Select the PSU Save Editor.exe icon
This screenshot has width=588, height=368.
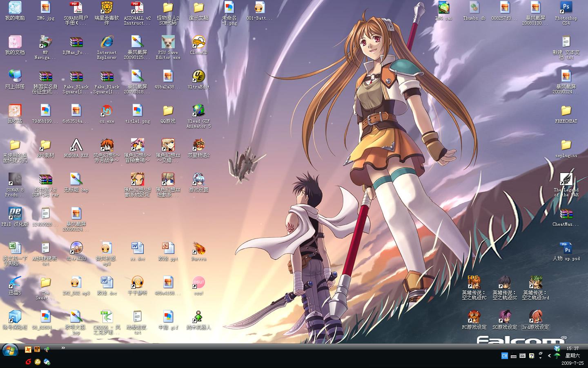pos(168,47)
